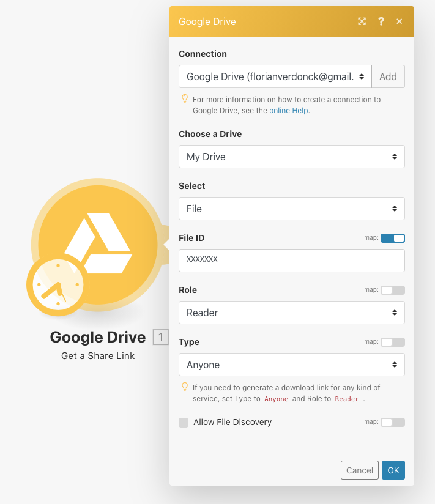
Task: Open the Role Reader dropdown
Action: click(292, 313)
